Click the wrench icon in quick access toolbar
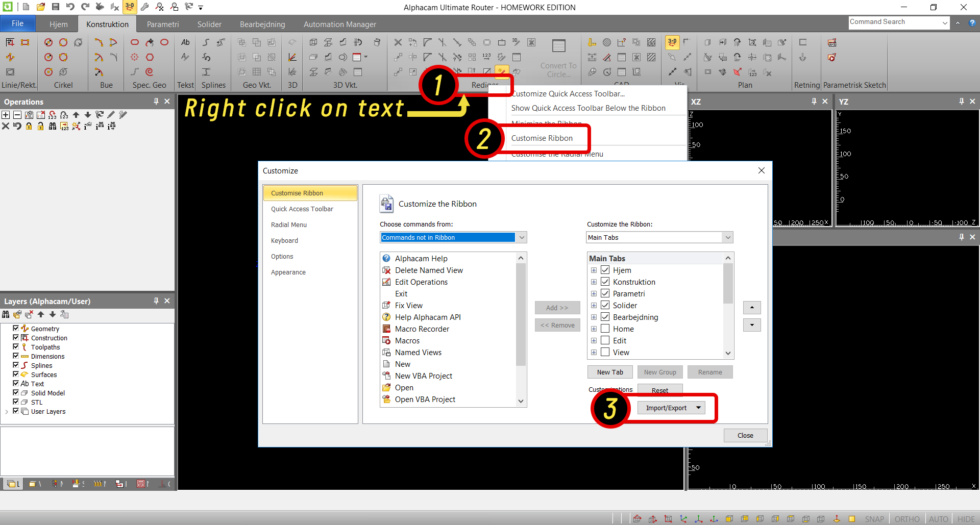The width and height of the screenshot is (980, 525). pos(145,7)
